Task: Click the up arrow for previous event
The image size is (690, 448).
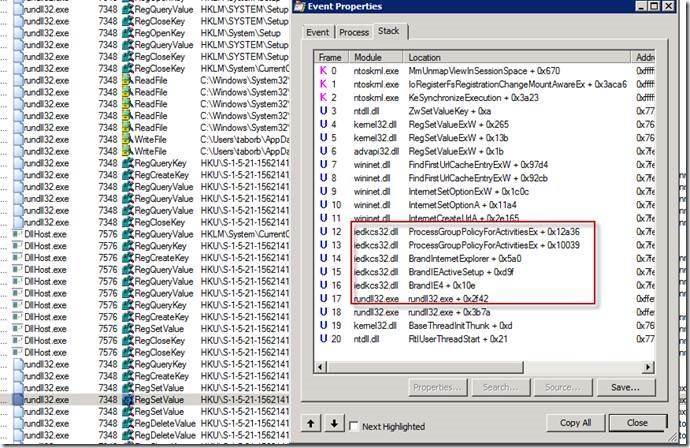Action: pyautogui.click(x=311, y=424)
